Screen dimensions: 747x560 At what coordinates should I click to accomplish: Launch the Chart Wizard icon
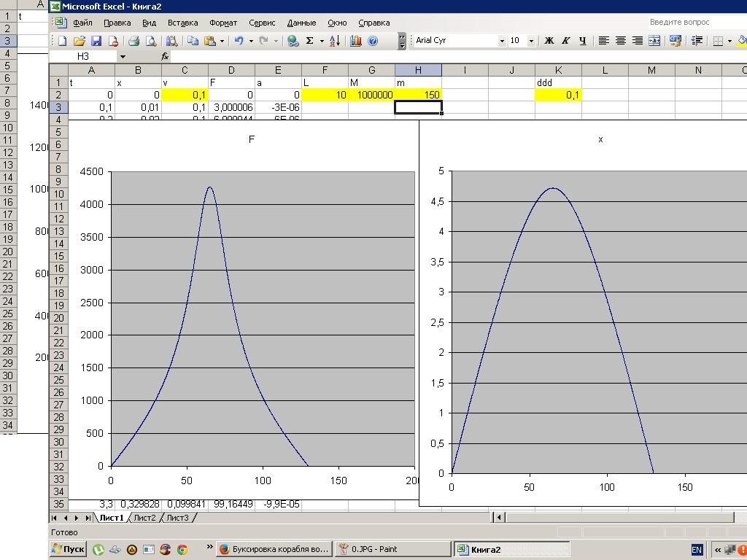(356, 41)
